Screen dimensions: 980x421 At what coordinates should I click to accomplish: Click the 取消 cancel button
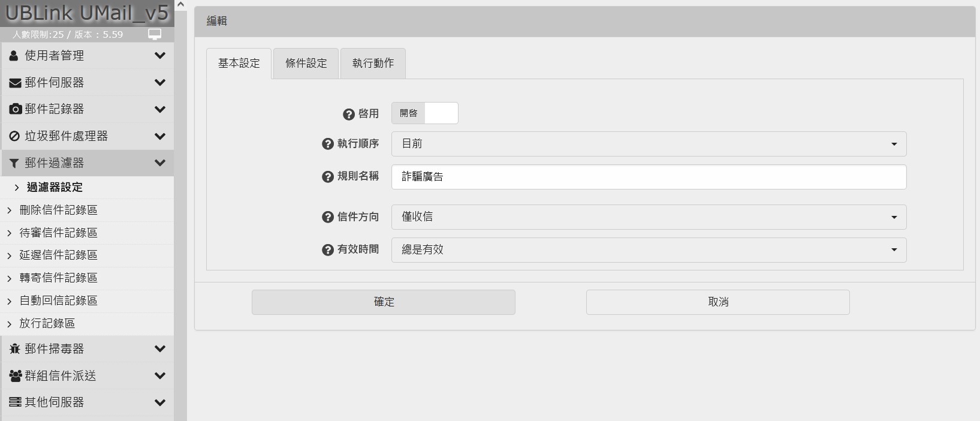(717, 302)
